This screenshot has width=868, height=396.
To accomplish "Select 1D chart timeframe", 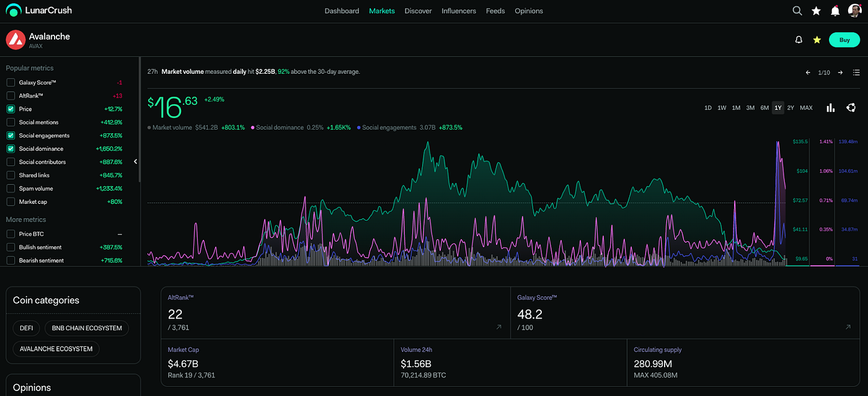I will tap(708, 108).
